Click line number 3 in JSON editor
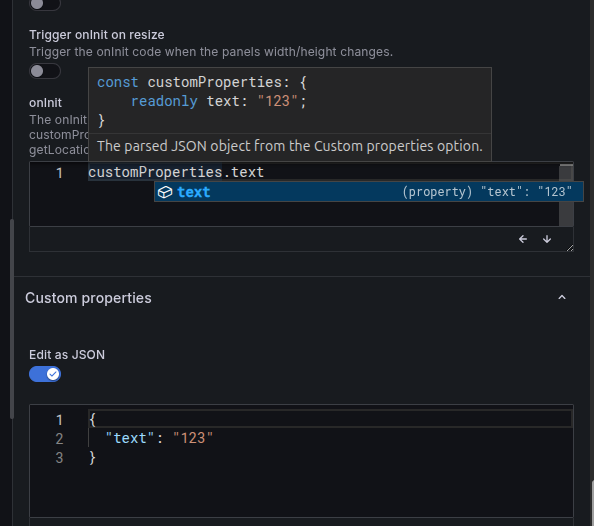The image size is (594, 526). point(59,457)
